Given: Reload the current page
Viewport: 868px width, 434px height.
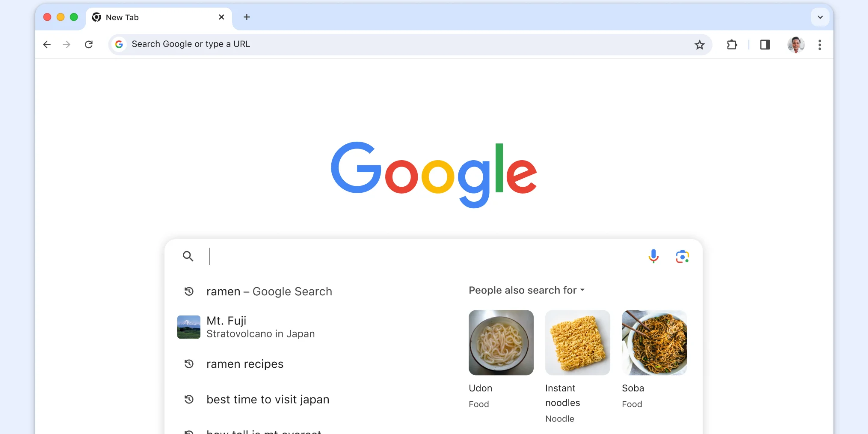Looking at the screenshot, I should coord(89,44).
